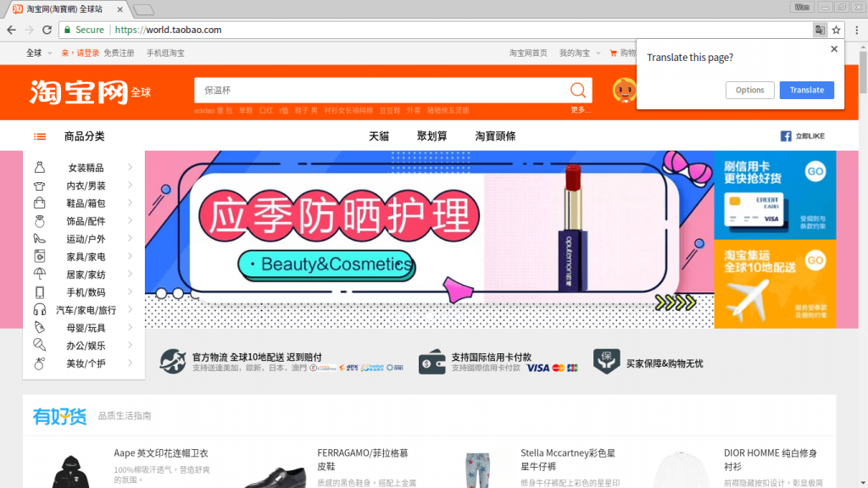Click the shoe icon for 运动/户外
The image size is (868, 488).
[39, 238]
